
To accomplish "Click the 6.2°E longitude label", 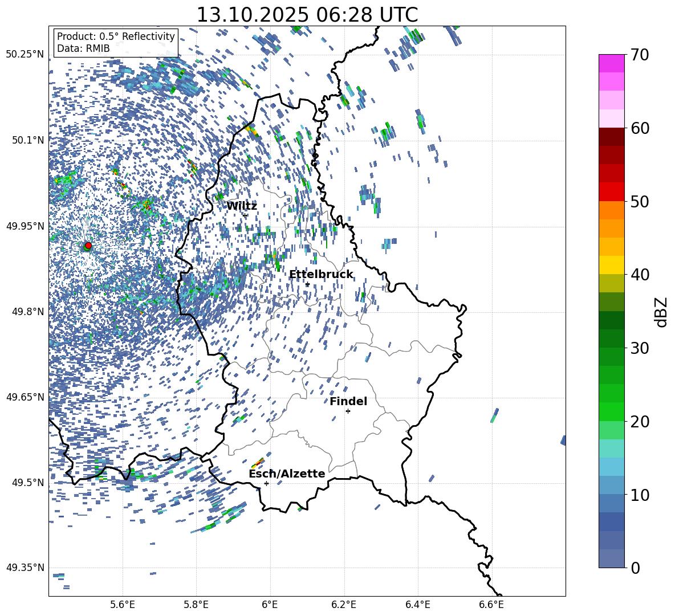I will [344, 605].
